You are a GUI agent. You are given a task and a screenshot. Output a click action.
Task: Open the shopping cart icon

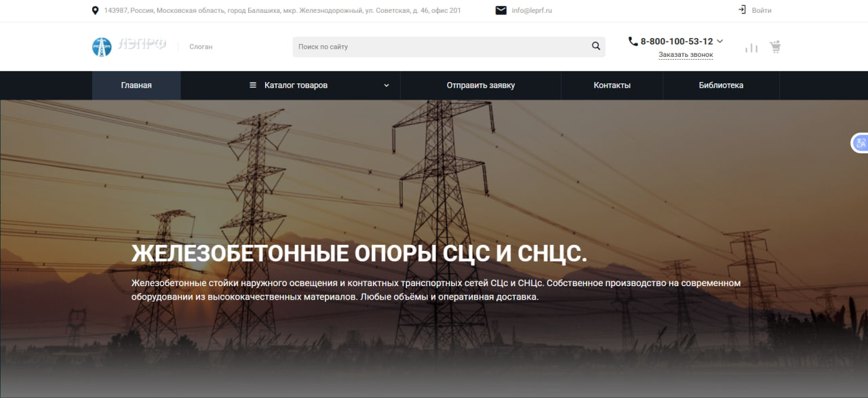(775, 47)
